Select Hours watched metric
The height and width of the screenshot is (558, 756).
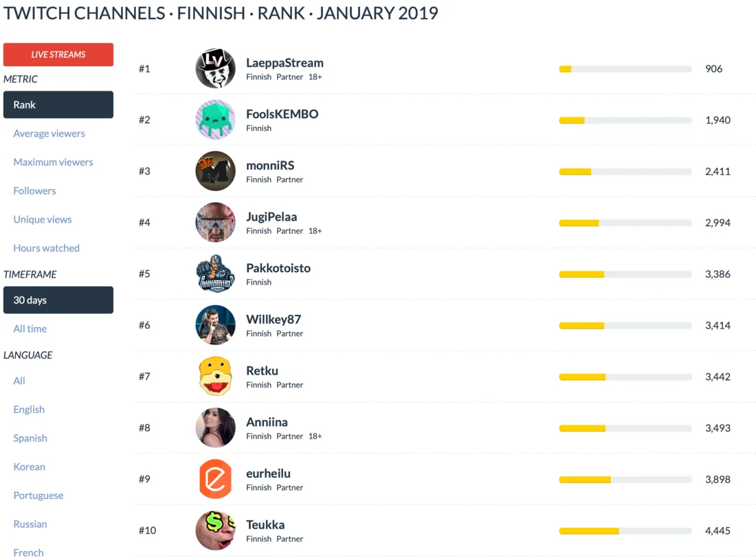(47, 248)
